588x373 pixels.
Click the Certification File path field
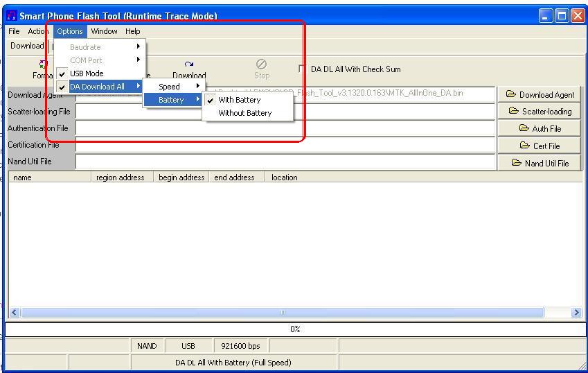pos(285,145)
